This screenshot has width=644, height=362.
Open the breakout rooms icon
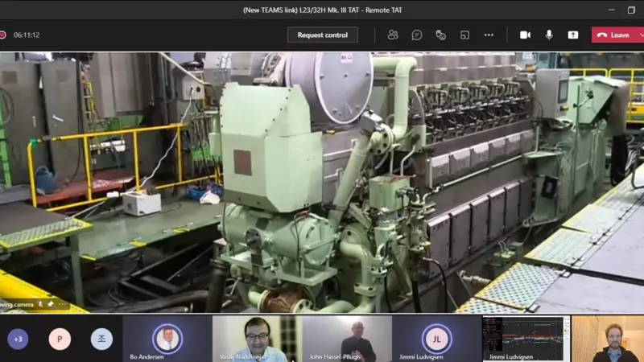point(464,35)
